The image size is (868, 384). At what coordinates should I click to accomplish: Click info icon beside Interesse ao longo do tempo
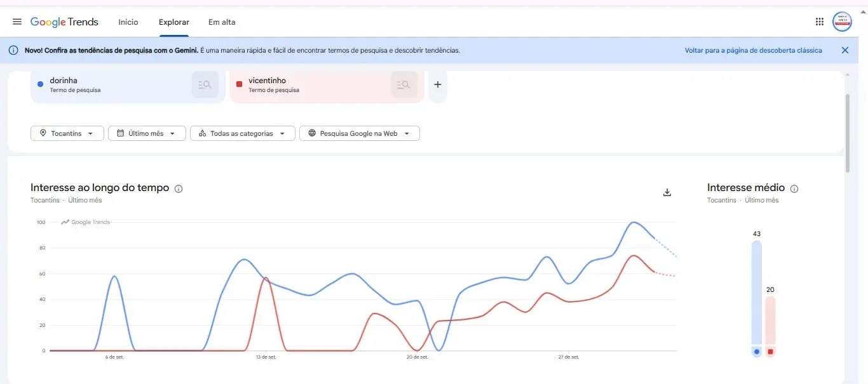click(179, 189)
